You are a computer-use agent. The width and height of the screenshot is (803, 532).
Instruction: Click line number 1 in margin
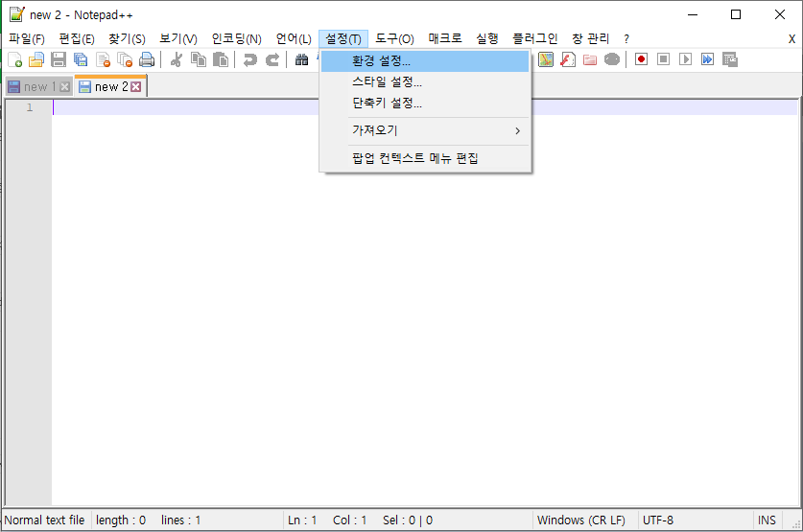coord(30,107)
